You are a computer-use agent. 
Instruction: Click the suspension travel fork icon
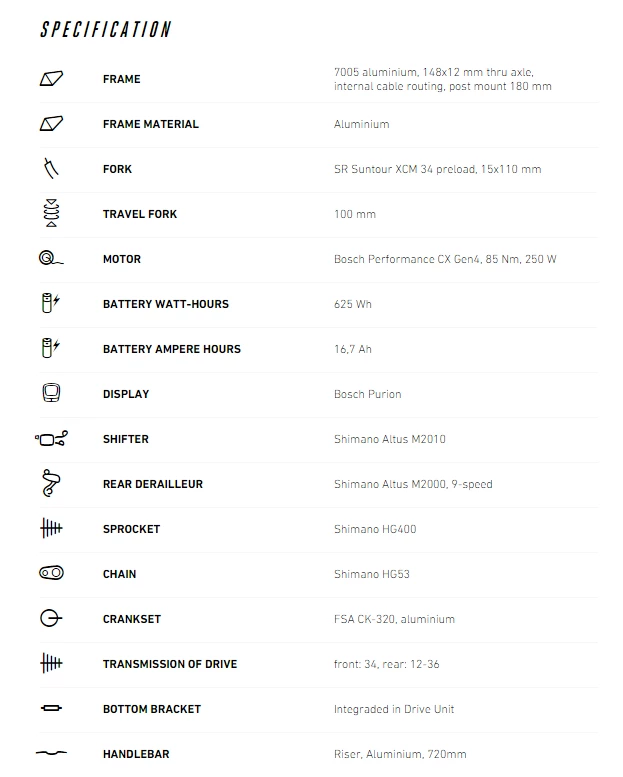pyautogui.click(x=51, y=214)
